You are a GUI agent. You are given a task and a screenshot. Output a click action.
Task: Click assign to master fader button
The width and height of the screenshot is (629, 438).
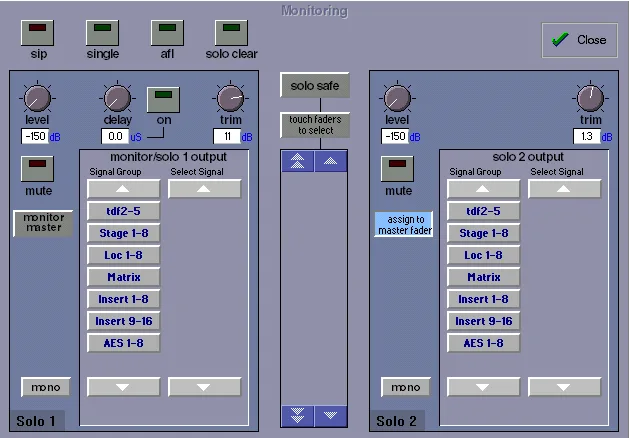(x=404, y=224)
